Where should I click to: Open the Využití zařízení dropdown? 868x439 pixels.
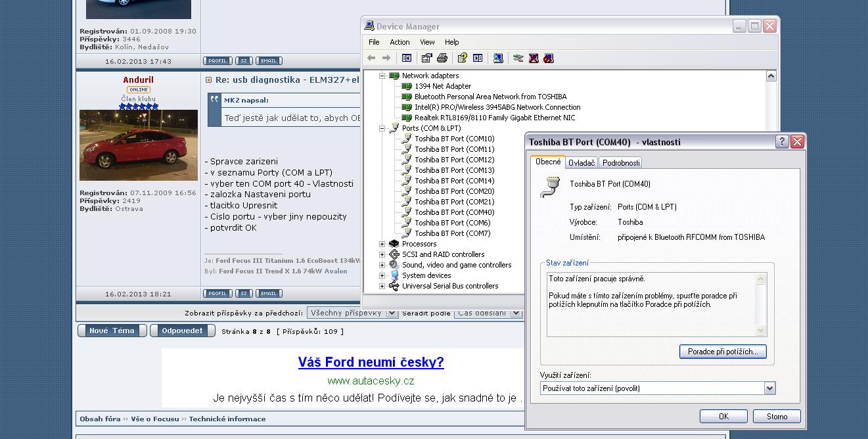pos(769,388)
